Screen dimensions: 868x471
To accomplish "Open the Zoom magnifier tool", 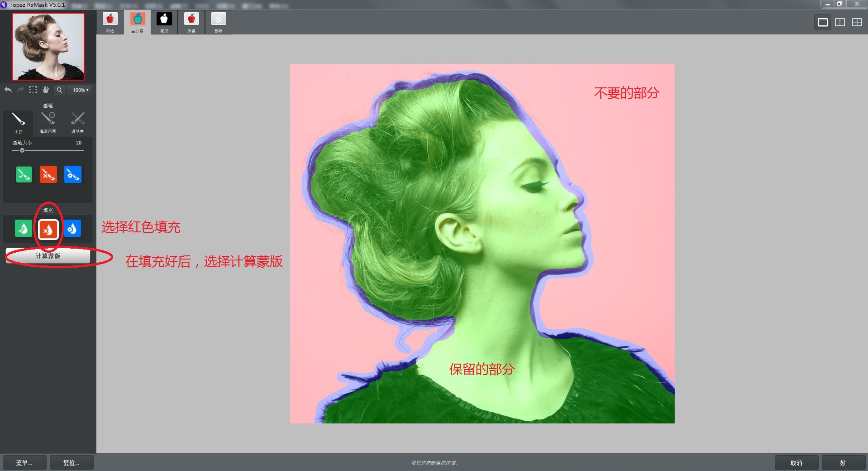I will pos(59,90).
